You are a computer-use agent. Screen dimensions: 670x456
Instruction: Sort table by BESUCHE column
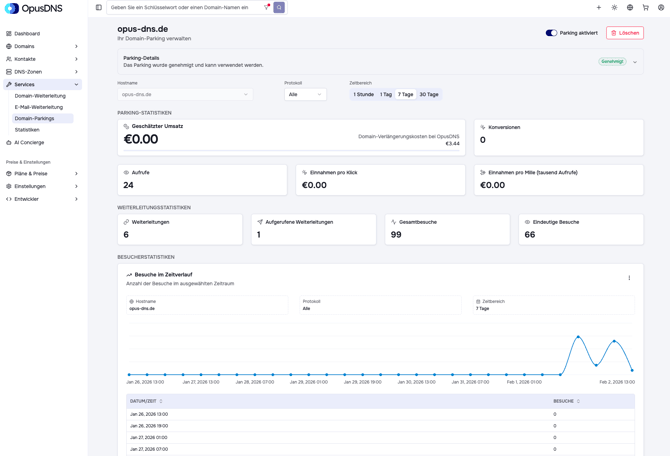(x=567, y=401)
